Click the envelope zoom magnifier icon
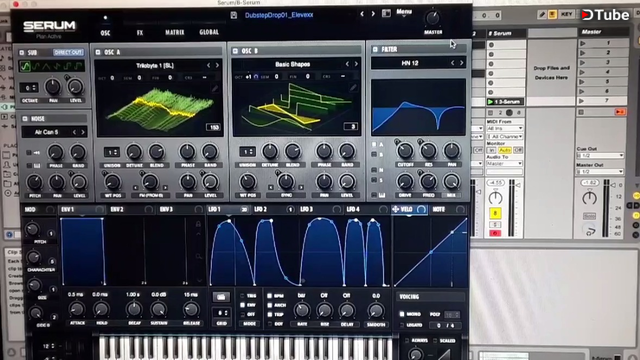Image resolution: width=640 pixels, height=360 pixels. (198, 256)
